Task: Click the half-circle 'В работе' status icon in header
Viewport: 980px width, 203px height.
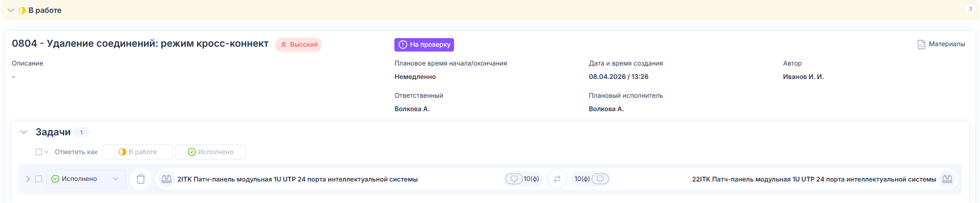Action: click(22, 10)
